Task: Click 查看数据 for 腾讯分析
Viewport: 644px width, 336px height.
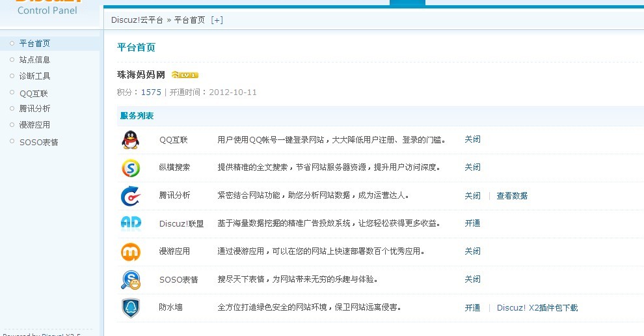Action: [x=512, y=196]
